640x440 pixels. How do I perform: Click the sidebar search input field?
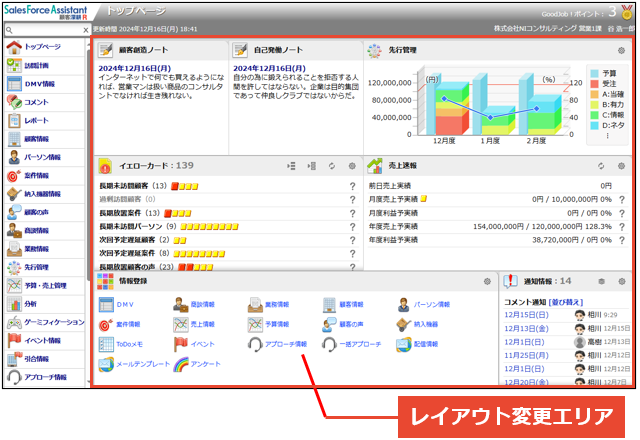[47, 30]
